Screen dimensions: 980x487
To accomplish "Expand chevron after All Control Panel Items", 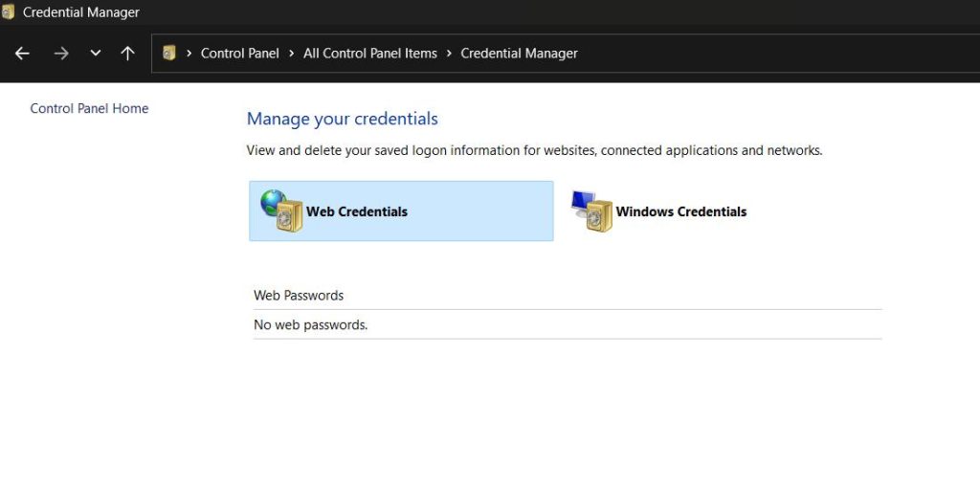I will pyautogui.click(x=449, y=54).
